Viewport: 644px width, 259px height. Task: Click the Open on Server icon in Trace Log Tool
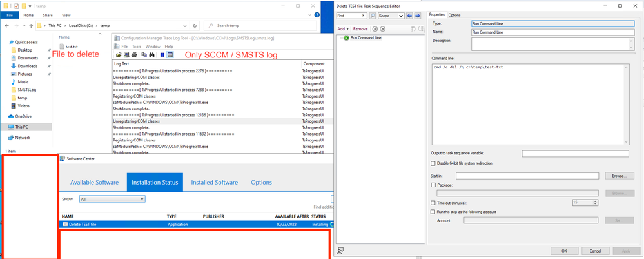(126, 54)
